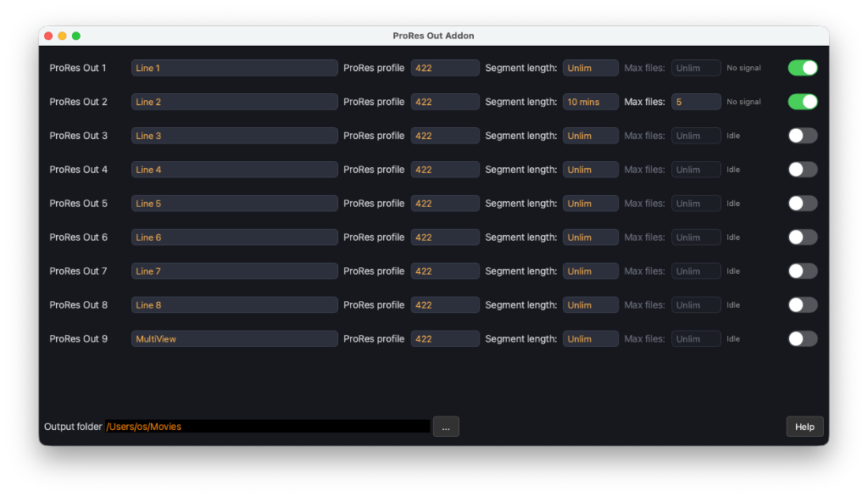Image resolution: width=868 pixels, height=497 pixels.
Task: Open Segment length dropdown for Out 3
Action: [591, 135]
